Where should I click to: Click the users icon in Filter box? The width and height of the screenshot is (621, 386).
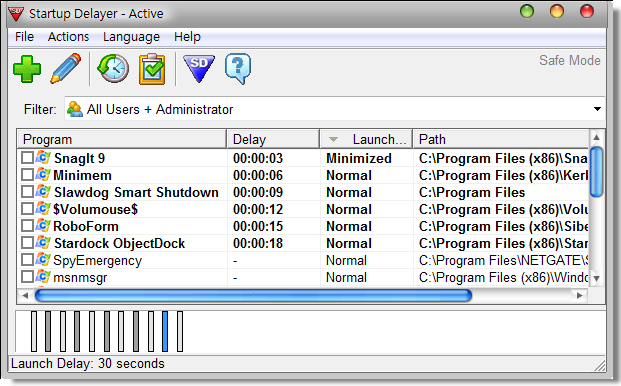[74, 109]
